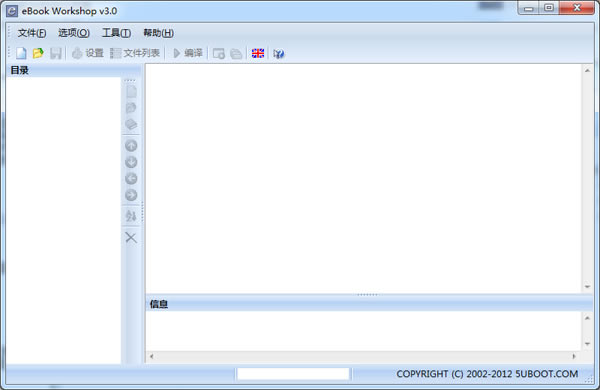Click the up arrow of the 信息 scrollbar

(x=587, y=318)
